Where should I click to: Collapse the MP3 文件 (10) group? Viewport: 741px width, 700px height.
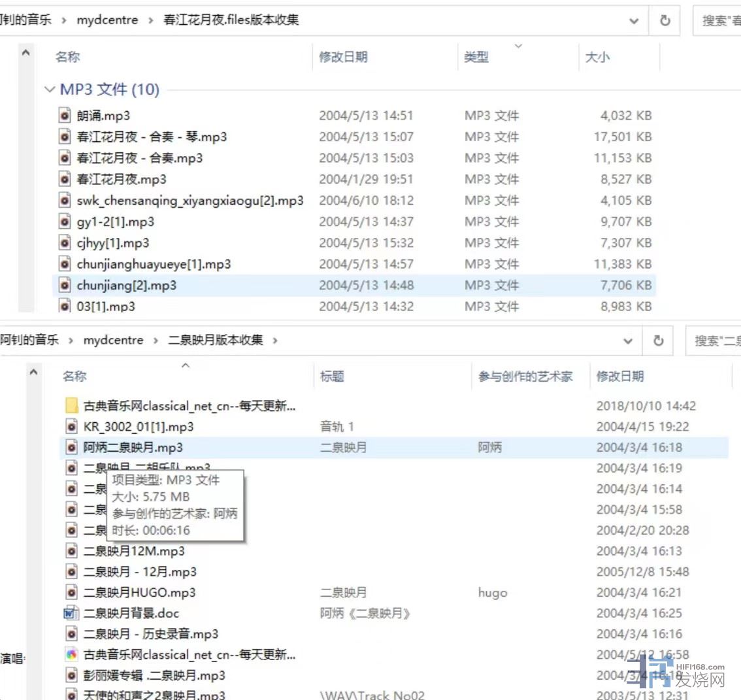click(50, 90)
